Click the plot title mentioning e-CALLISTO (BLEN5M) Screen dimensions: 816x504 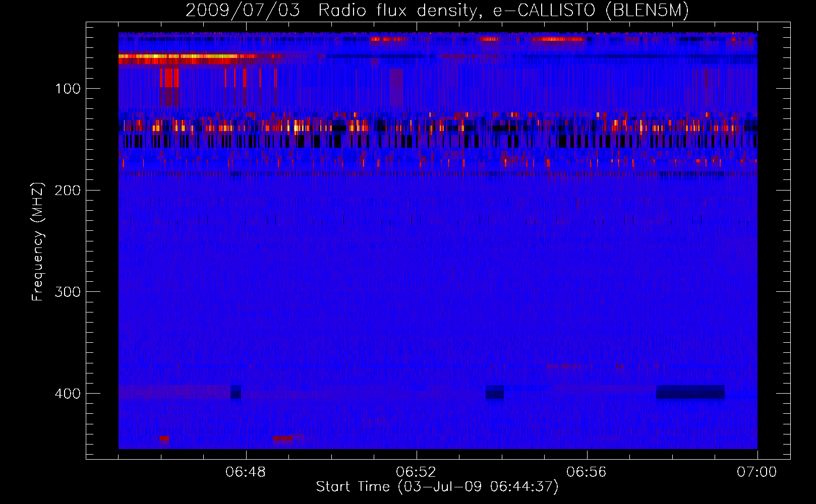coord(437,11)
